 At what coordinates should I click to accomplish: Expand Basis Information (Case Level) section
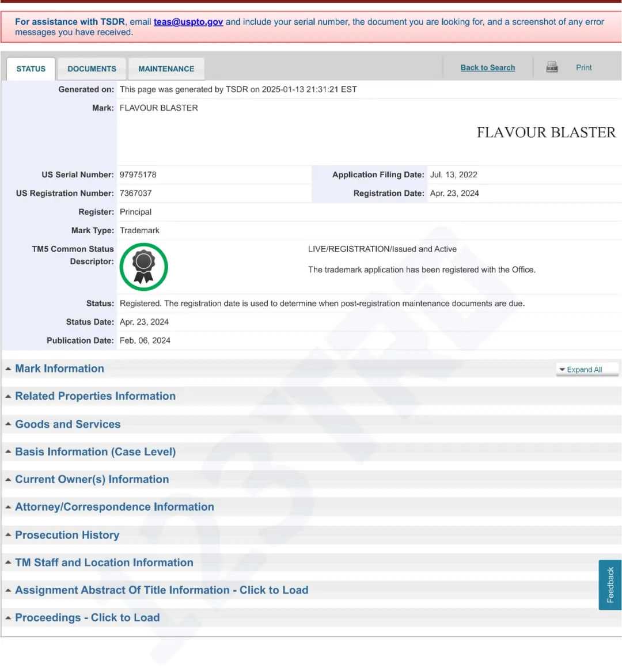(95, 451)
